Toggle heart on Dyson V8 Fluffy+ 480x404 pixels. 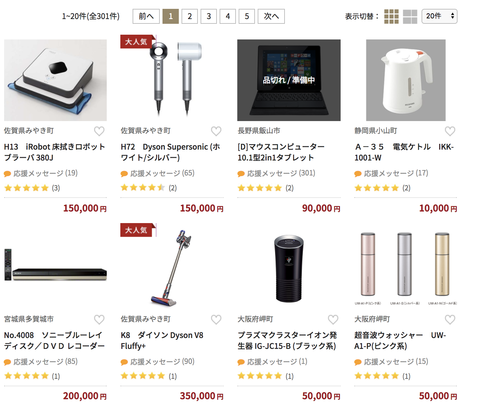pyautogui.click(x=216, y=319)
